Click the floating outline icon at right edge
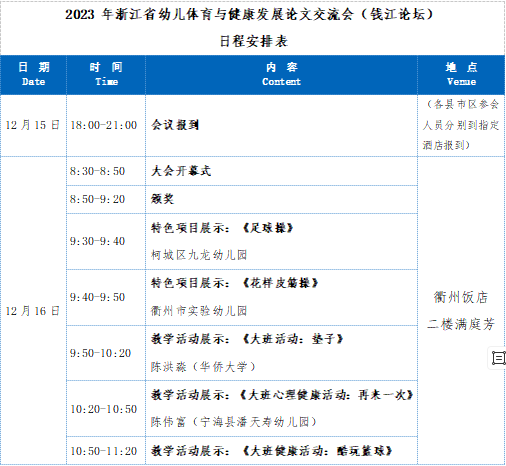 (498, 358)
